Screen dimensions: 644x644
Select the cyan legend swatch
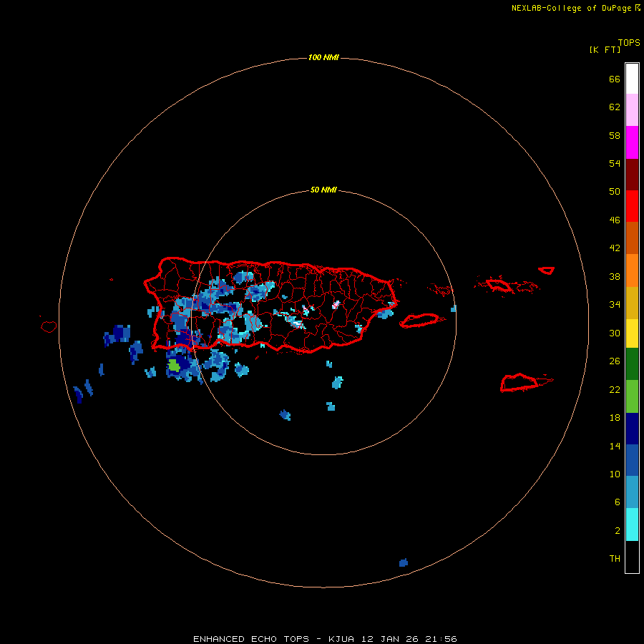coord(632,524)
